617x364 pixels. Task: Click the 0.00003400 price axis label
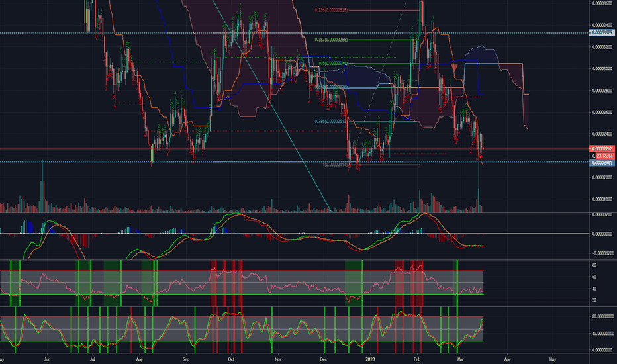point(602,25)
